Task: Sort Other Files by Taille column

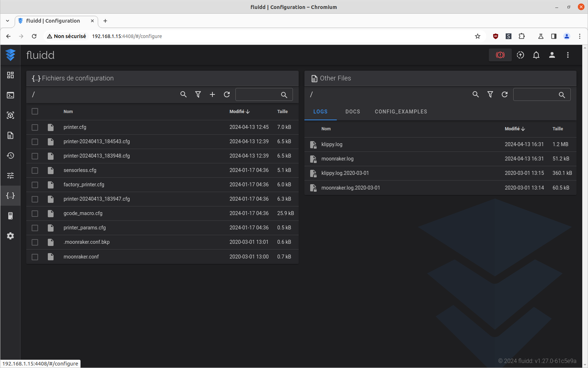Action: [558, 129]
